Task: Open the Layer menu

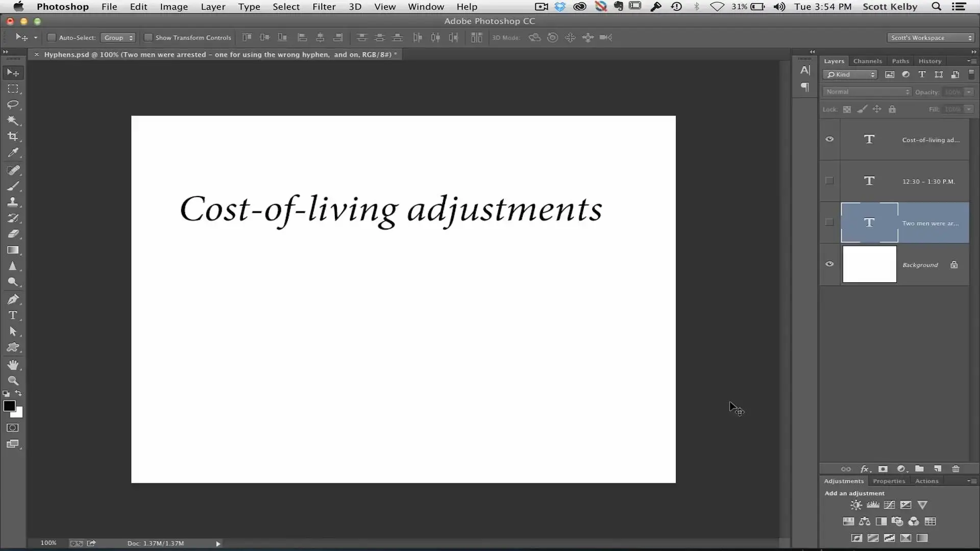Action: pos(213,7)
